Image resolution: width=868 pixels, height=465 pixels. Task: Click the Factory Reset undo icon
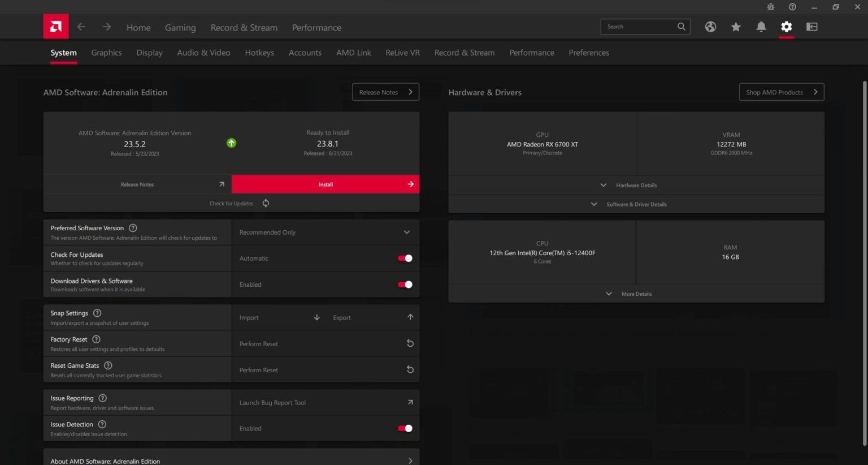pos(410,343)
